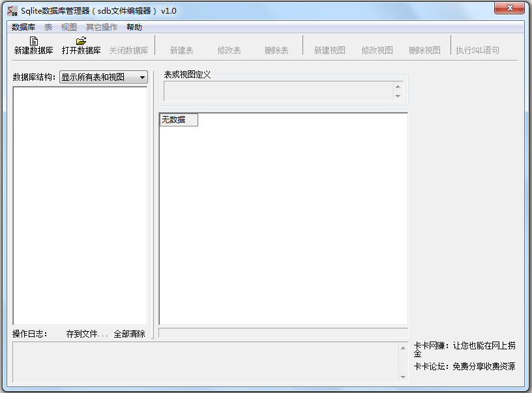
Task: Click 删除视图 toolbar button
Action: tap(424, 51)
